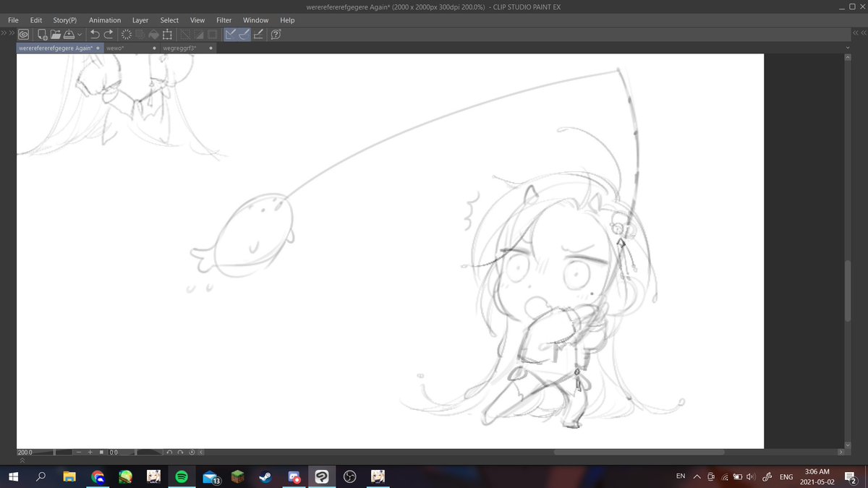The height and width of the screenshot is (488, 868).
Task: Open the save options dropdown arrow
Action: (79, 34)
